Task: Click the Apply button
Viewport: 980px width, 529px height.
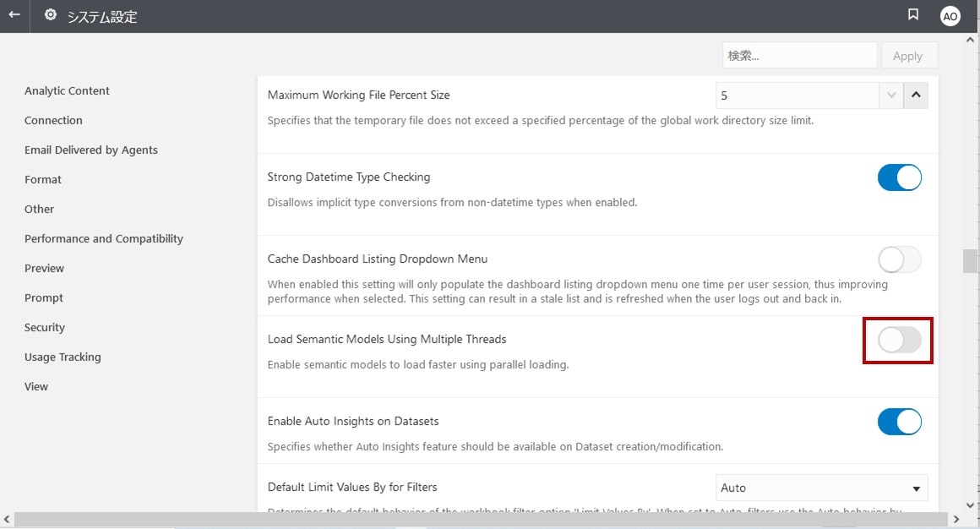Action: 908,56
